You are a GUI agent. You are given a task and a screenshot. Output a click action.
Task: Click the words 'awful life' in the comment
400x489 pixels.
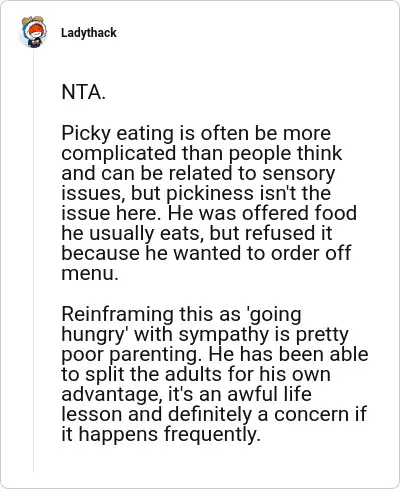pyautogui.click(x=269, y=394)
